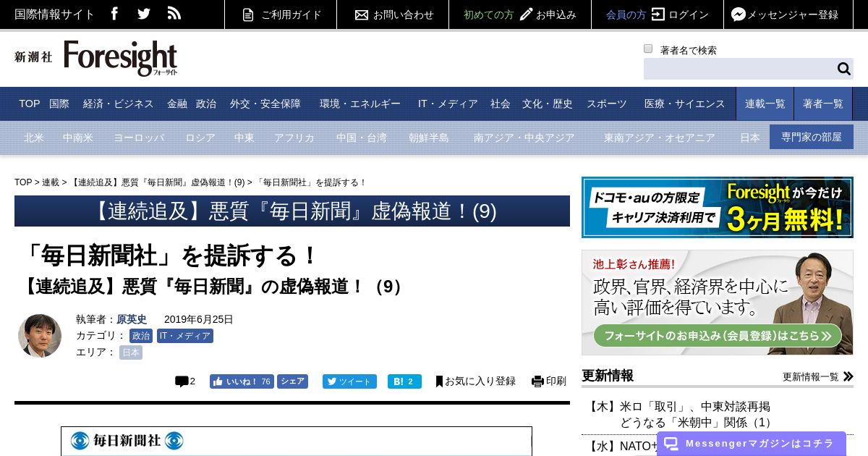Open 更新情報一覧 link with arrows
Screen dimensions: 868x456
(x=818, y=376)
